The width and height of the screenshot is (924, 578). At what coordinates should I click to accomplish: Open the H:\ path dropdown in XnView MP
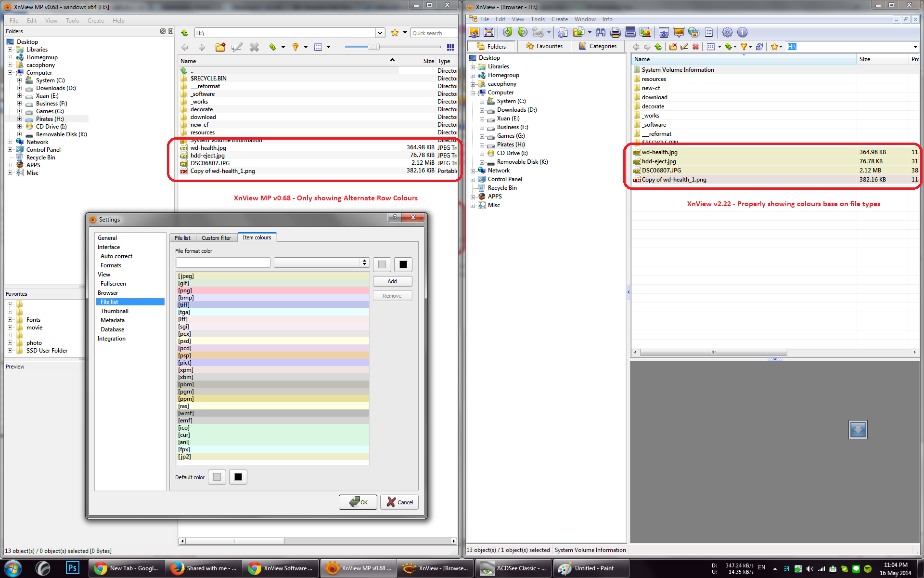[380, 33]
